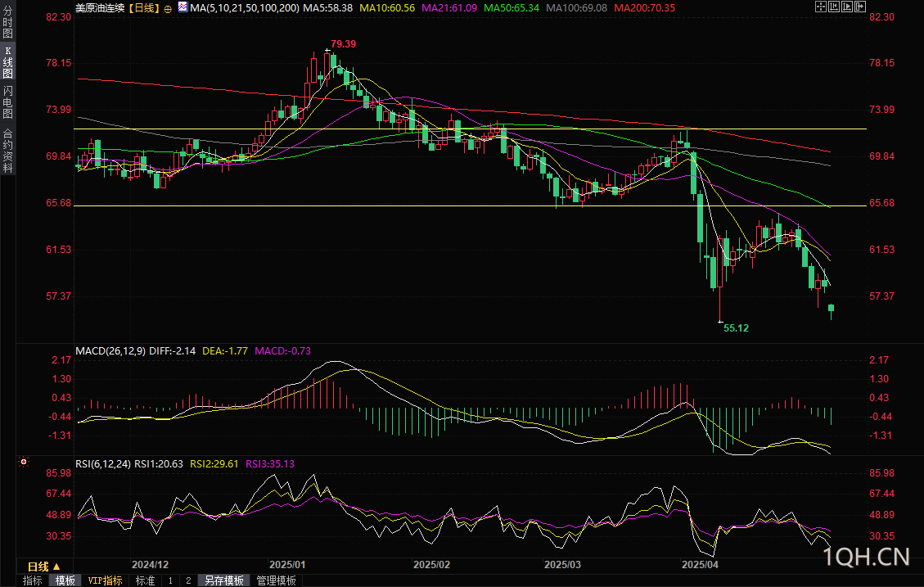Click the 另存模板 button
Viewport: 924px width, 587px height.
tap(224, 580)
